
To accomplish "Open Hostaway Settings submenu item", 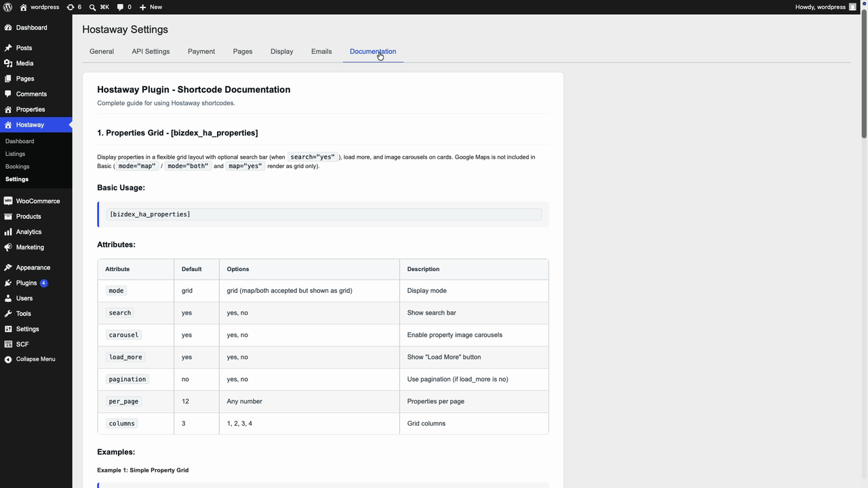I will tap(17, 179).
